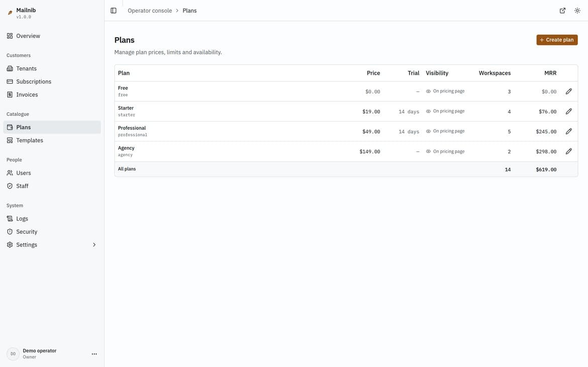
Task: Click the Tenants building icon
Action: coord(10,69)
